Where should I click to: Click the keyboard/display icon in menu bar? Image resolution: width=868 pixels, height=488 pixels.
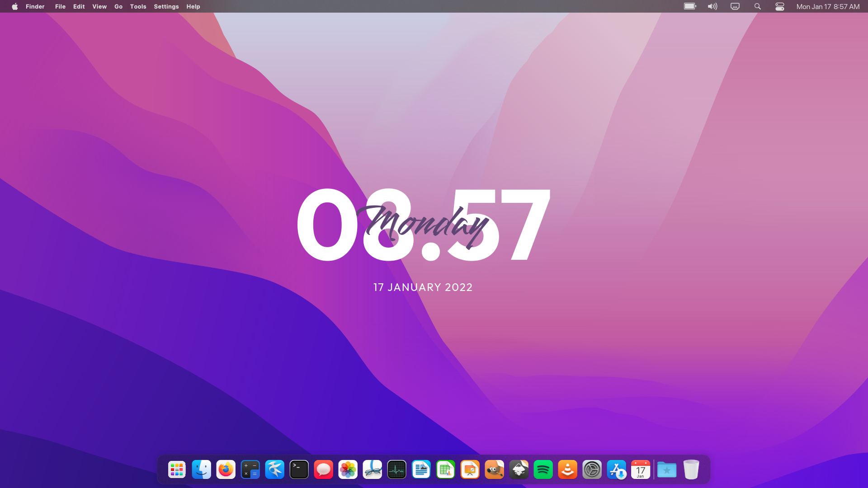[x=735, y=6]
